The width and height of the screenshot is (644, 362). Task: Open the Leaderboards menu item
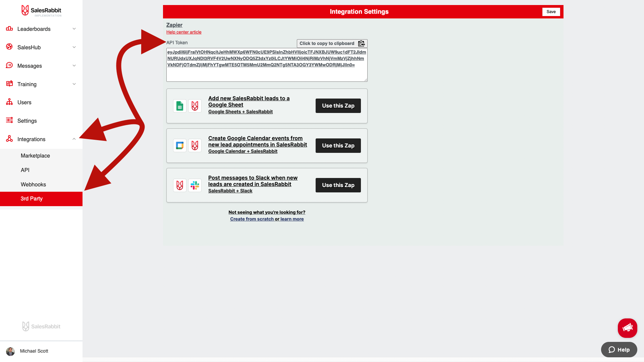tap(41, 29)
